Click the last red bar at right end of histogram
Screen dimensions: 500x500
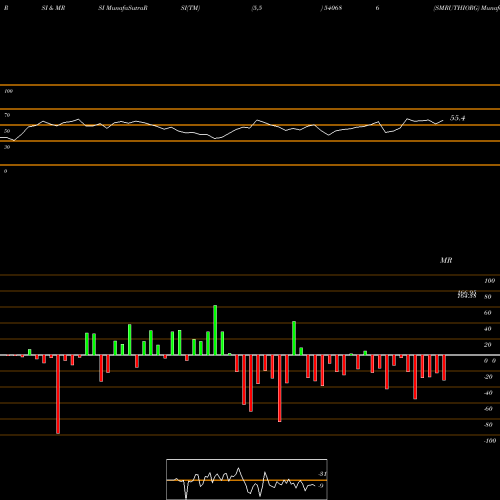(444, 368)
